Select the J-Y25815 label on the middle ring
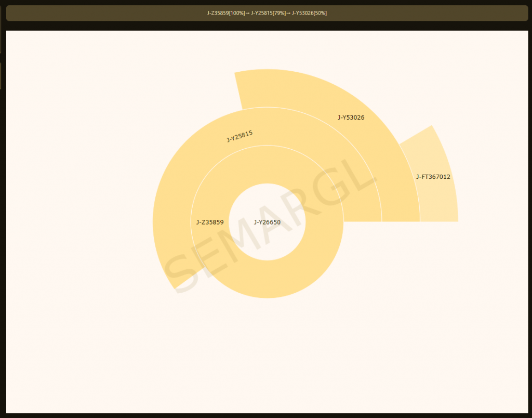Viewport: 532px width, 418px height. (240, 136)
